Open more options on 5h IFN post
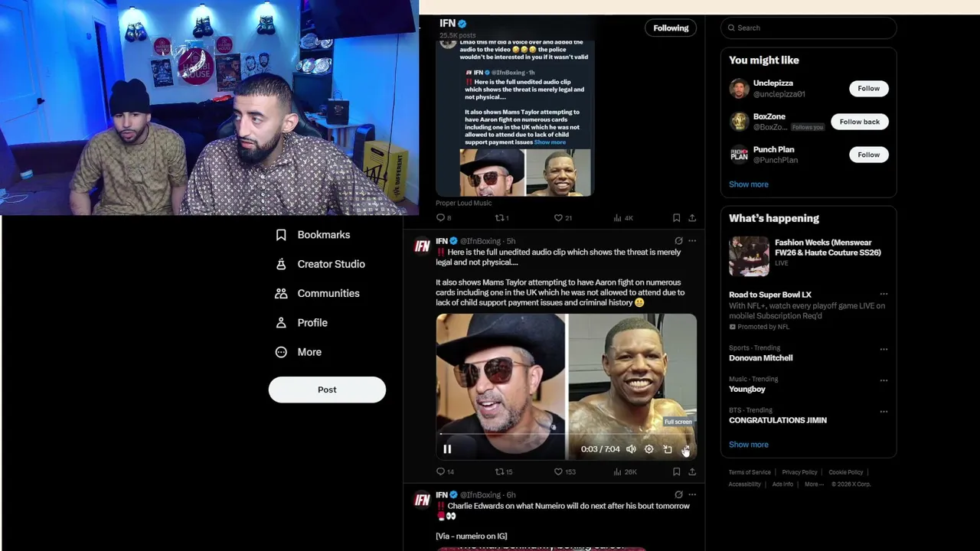Viewport: 980px width, 551px height. [692, 241]
